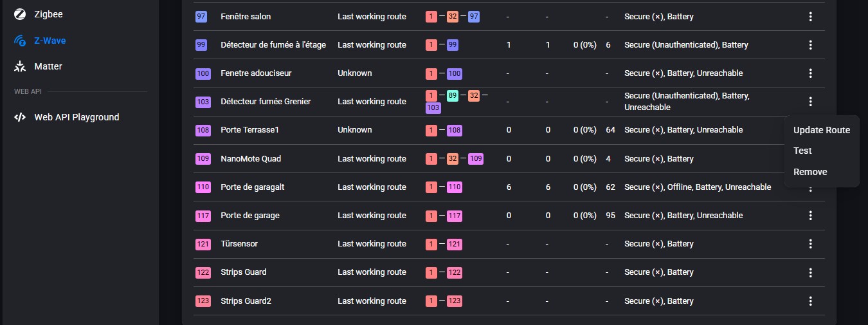Click the NanoMote Quad device name
Viewport: 868px width, 325px height.
(x=250, y=158)
